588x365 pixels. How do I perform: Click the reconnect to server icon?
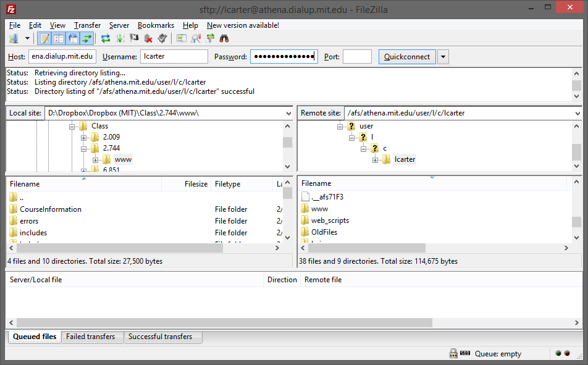[x=162, y=38]
